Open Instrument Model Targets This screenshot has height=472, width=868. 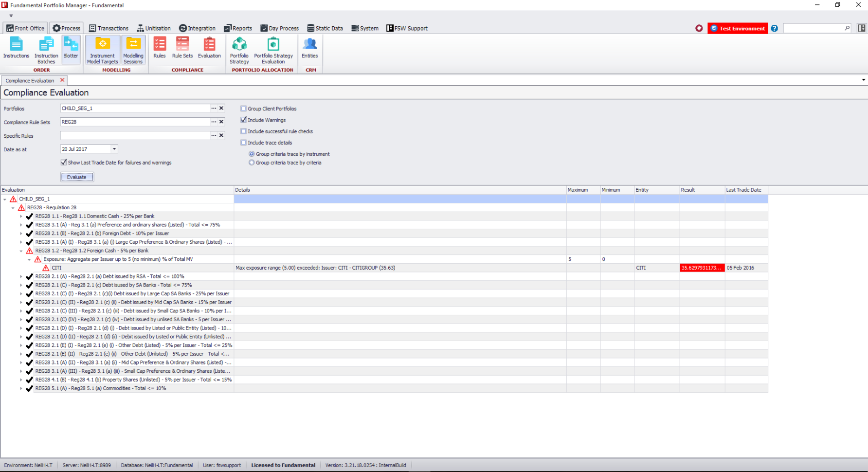[102, 49]
